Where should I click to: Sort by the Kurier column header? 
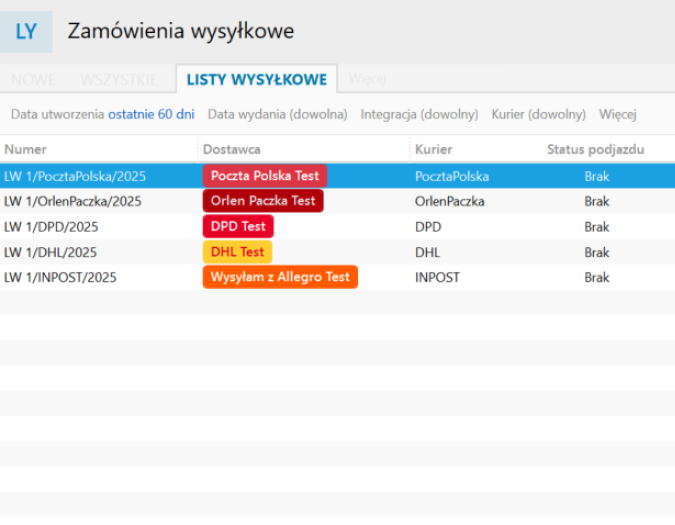433,149
